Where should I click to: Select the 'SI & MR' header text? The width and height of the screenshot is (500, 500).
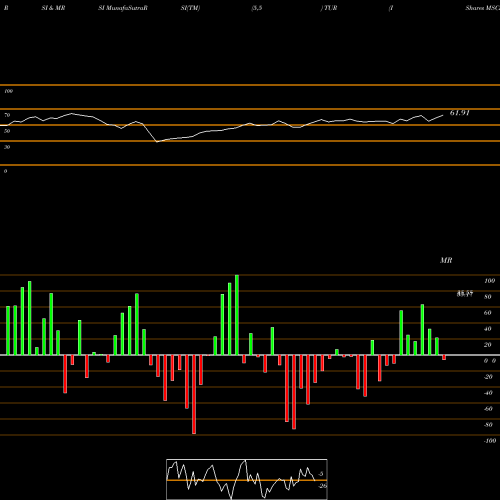[x=53, y=8]
